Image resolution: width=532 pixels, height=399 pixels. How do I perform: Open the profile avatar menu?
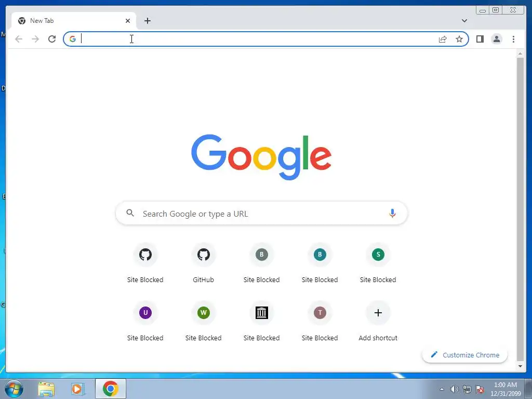point(496,39)
